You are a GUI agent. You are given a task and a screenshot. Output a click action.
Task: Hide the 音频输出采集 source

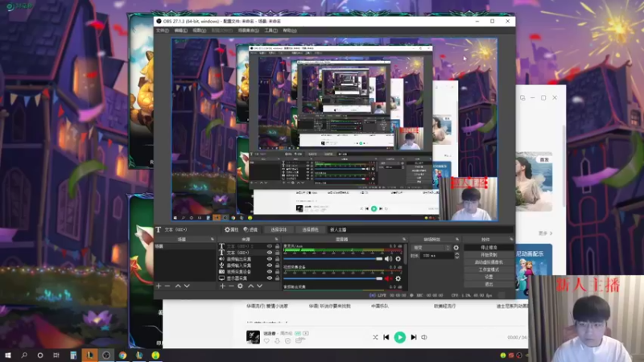click(x=270, y=259)
